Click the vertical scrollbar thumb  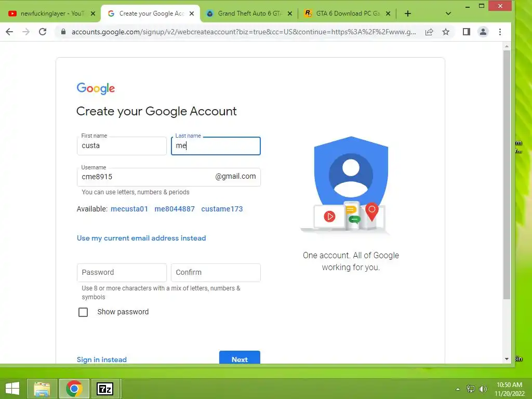coord(507,175)
